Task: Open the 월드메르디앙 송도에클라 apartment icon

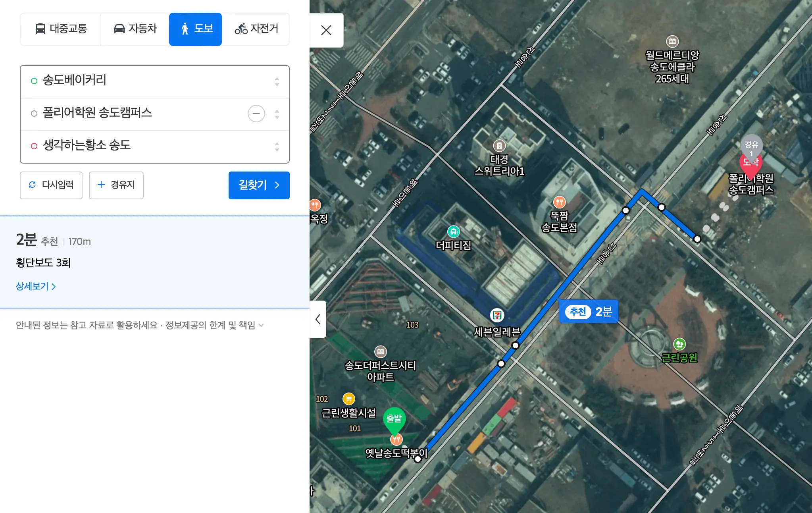Action: coord(672,41)
